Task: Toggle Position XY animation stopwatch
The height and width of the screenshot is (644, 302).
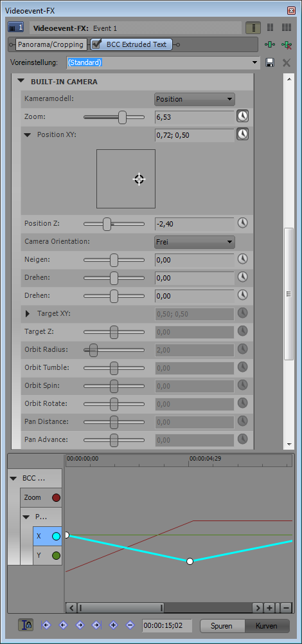Action: (x=242, y=134)
